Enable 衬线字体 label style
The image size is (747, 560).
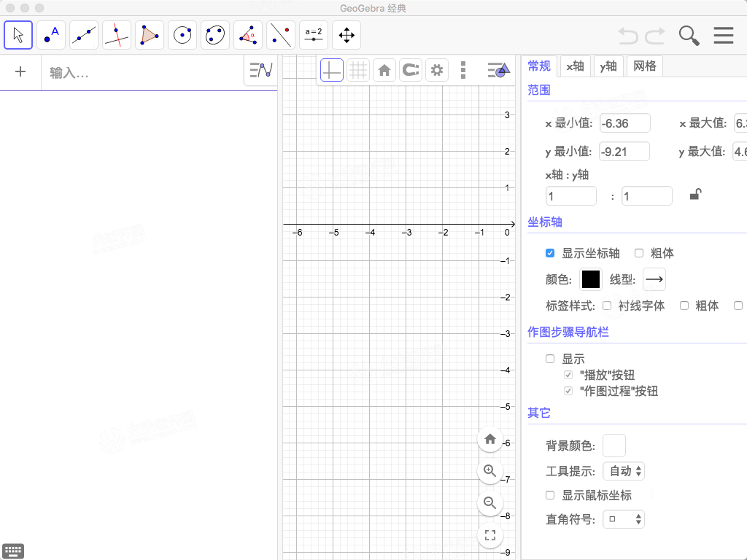(x=607, y=306)
